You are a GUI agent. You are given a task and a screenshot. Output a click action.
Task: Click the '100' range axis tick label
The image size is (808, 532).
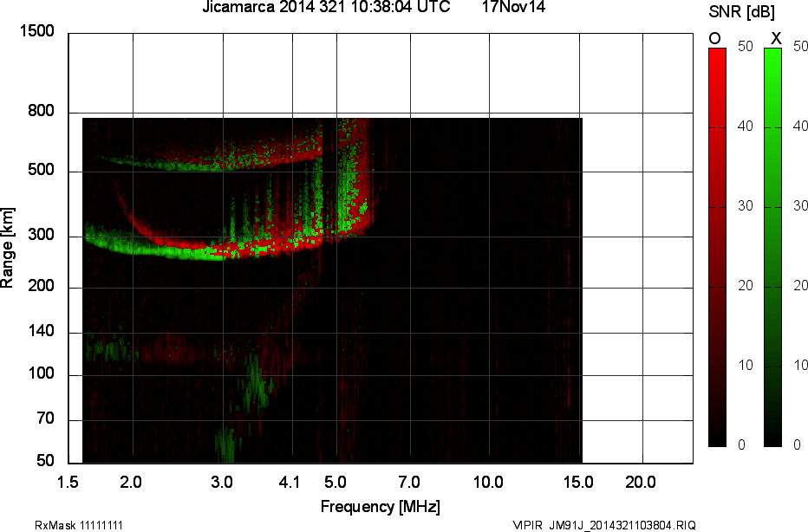point(41,374)
